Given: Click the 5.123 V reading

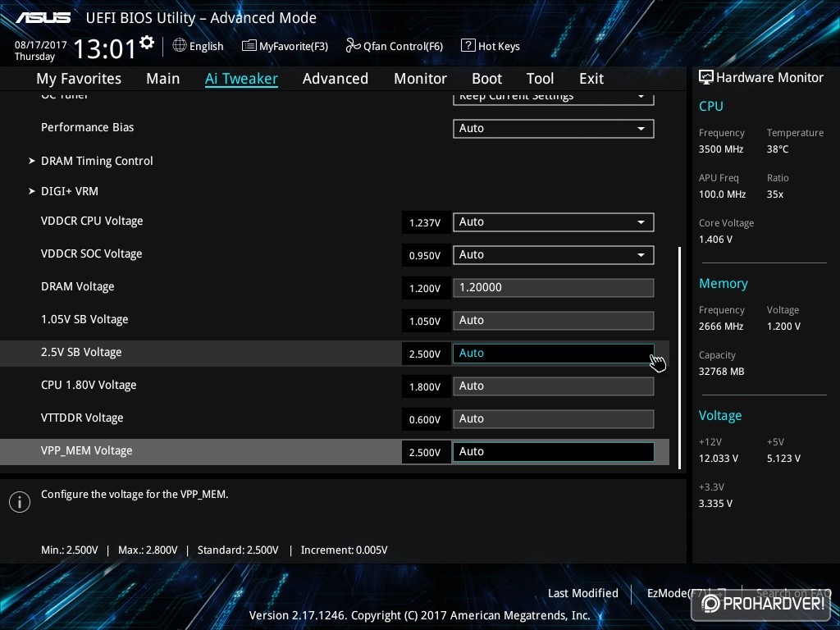Looking at the screenshot, I should click(x=783, y=459).
